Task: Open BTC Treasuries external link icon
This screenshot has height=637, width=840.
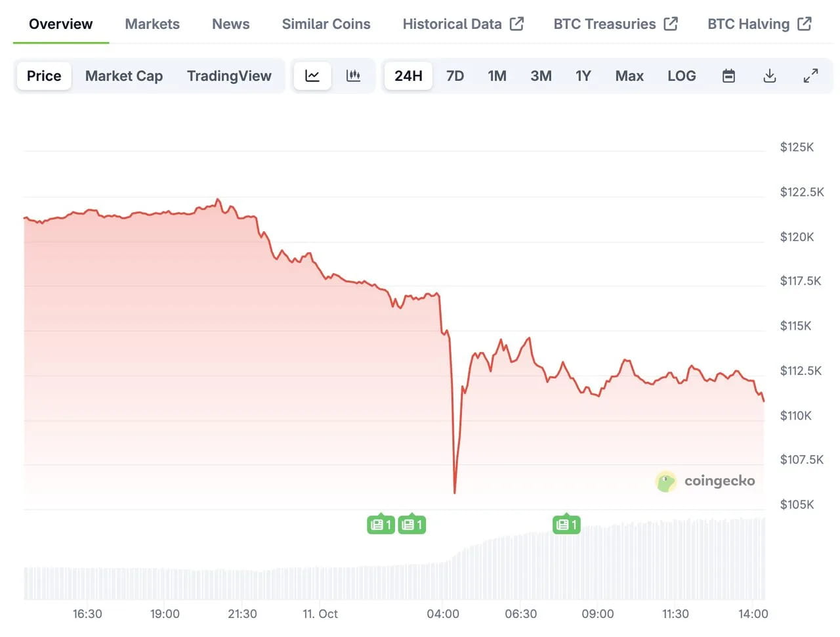Action: pyautogui.click(x=671, y=23)
